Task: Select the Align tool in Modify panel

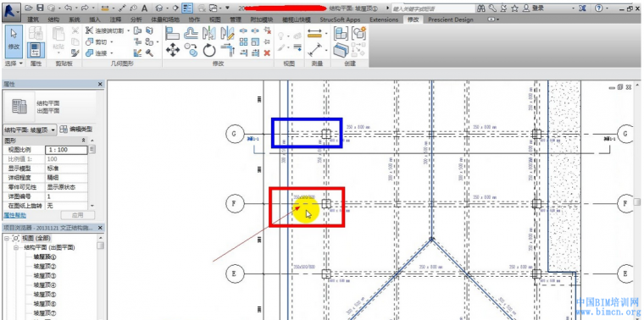Action: (173, 33)
